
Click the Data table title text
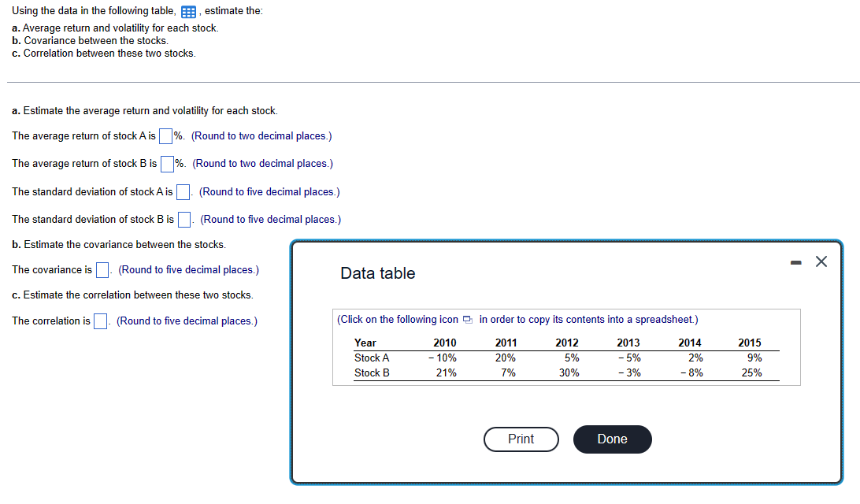click(380, 272)
